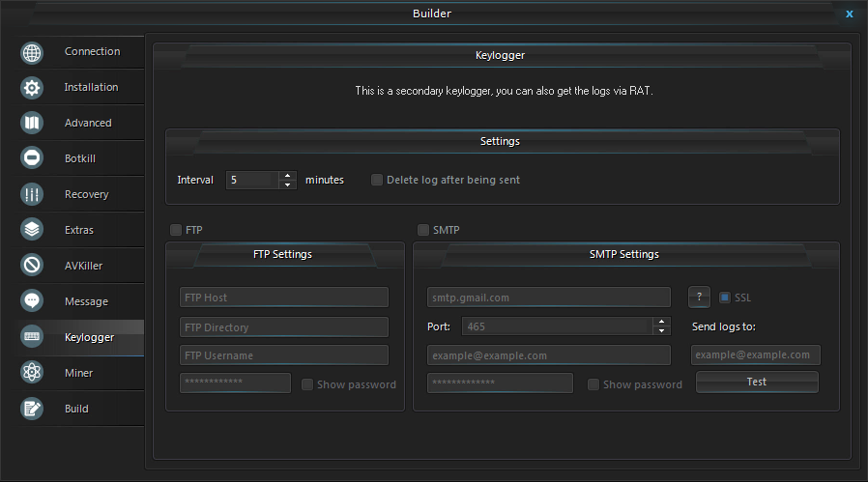Focus the FTP Host field
Viewport: 868px width, 482px height.
pos(284,298)
